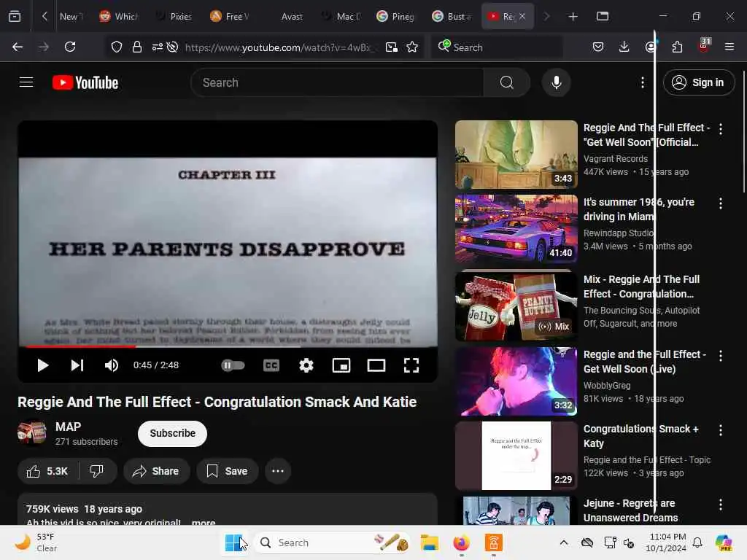Switch to the 'Pineg' Google tab
The image size is (747, 560).
[x=396, y=17]
